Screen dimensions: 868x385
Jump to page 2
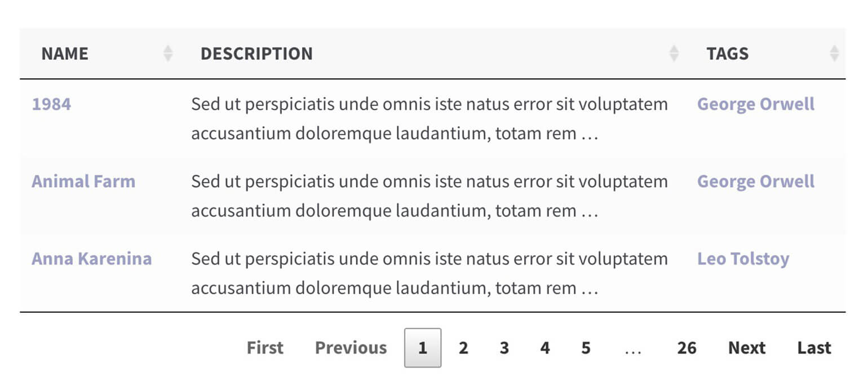point(463,348)
